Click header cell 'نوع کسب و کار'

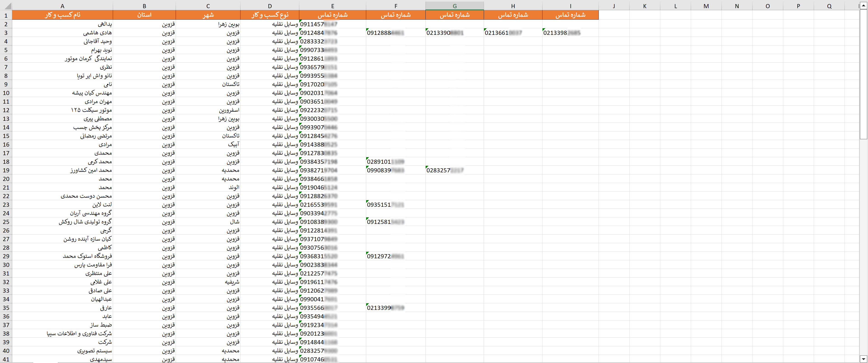click(x=270, y=15)
